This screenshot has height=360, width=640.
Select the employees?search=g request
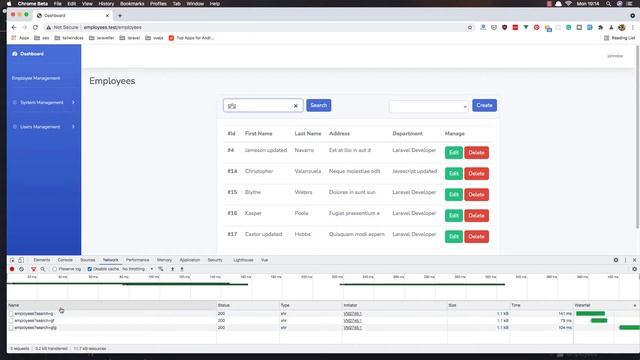(x=34, y=314)
